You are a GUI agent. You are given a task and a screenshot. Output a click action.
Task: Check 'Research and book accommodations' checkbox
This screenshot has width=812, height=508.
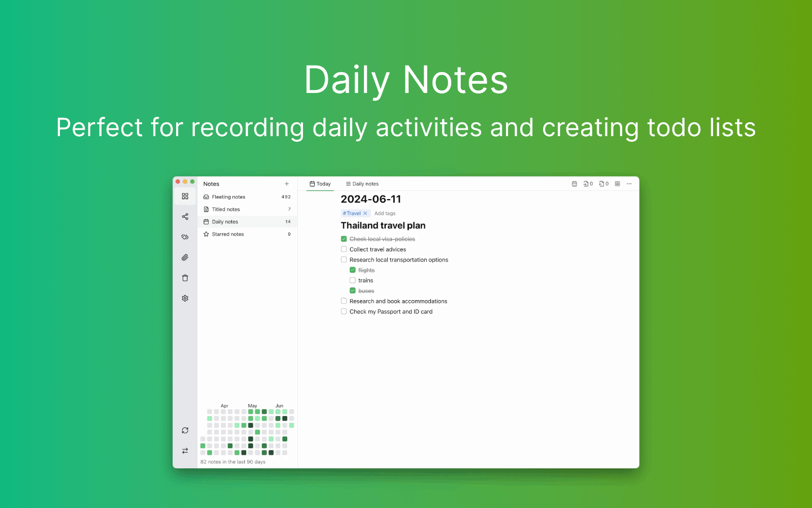click(344, 301)
